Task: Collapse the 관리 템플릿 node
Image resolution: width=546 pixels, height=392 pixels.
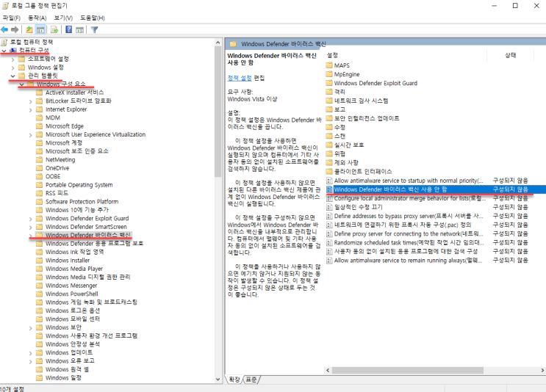Action: point(13,76)
